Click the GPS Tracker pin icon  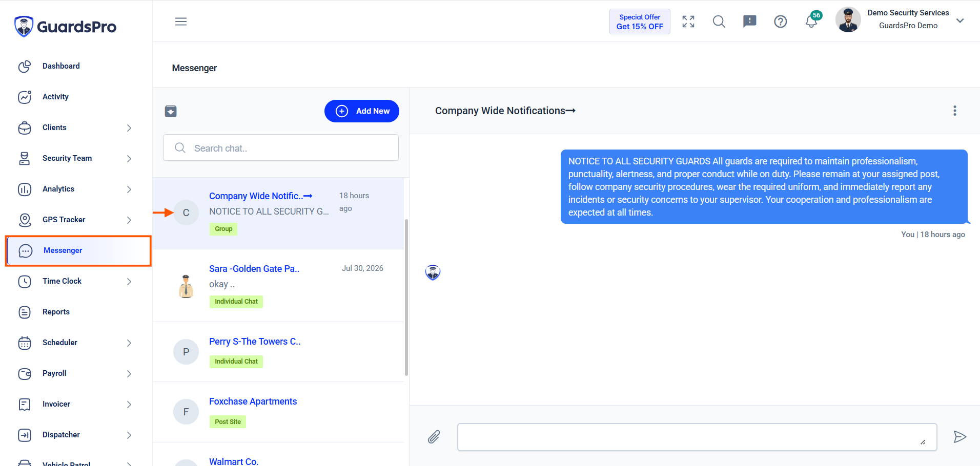click(25, 220)
